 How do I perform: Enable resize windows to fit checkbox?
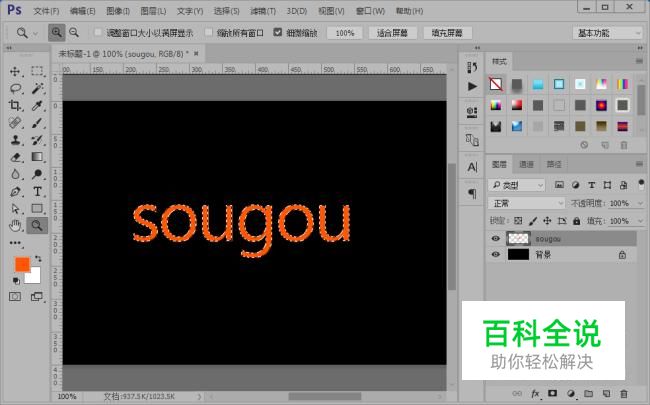(x=98, y=32)
